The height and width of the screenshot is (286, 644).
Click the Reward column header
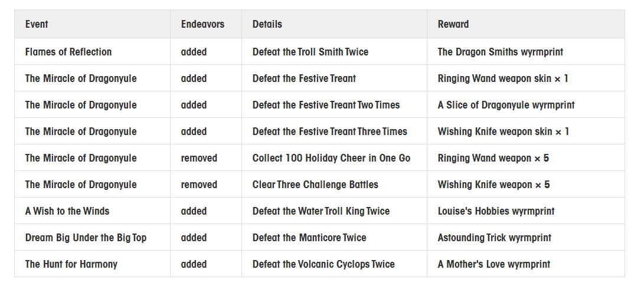(x=453, y=24)
